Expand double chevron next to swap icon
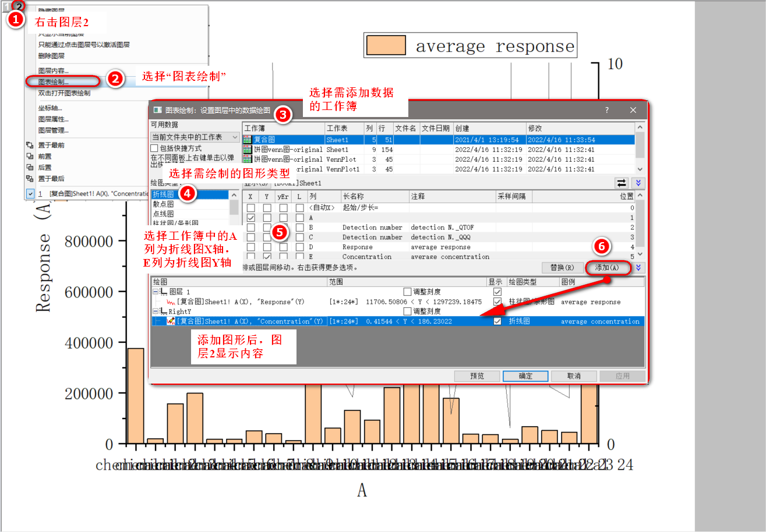 (639, 183)
